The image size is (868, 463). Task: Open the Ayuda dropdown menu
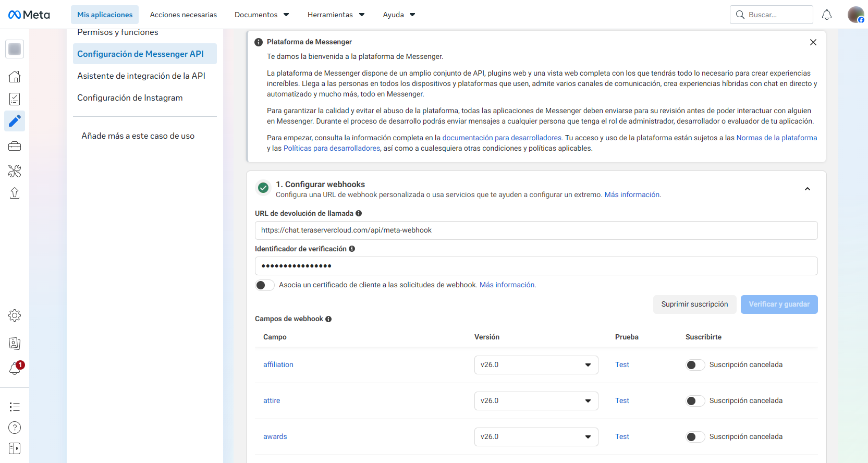tap(399, 15)
